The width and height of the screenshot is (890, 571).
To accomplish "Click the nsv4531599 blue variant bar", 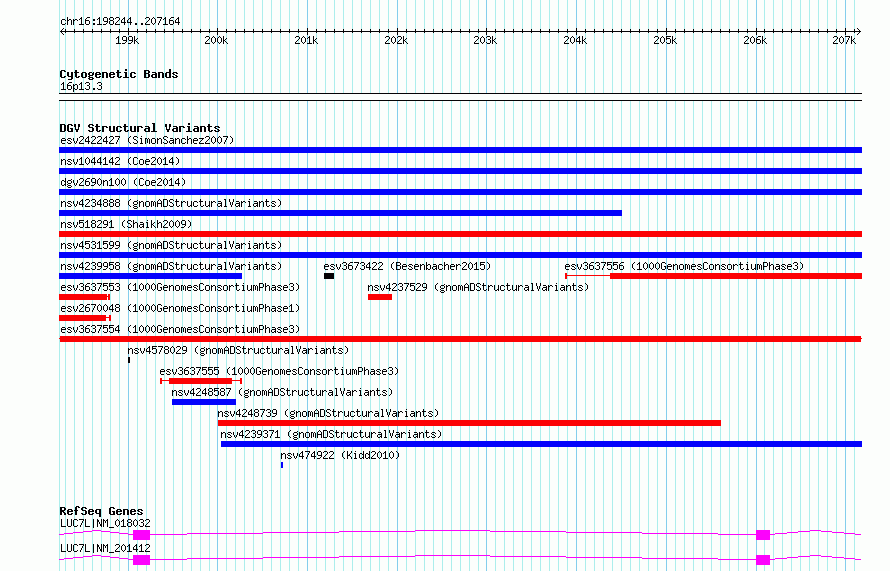I will 460,255.
